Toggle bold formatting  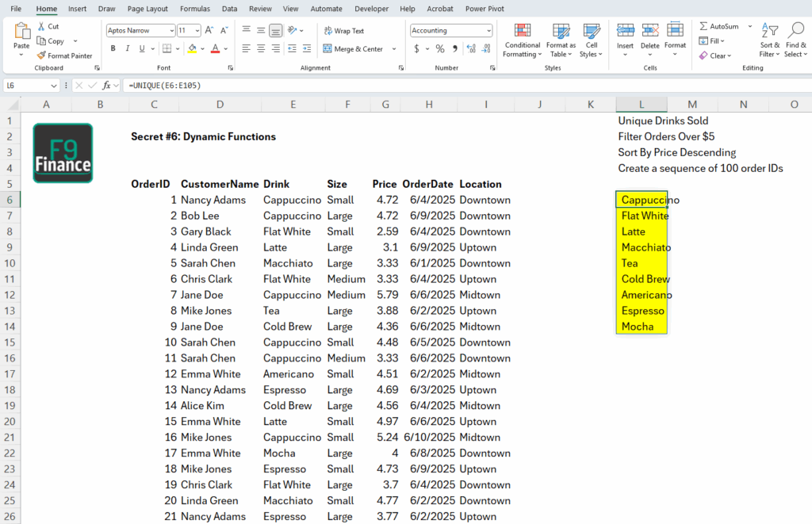point(113,48)
